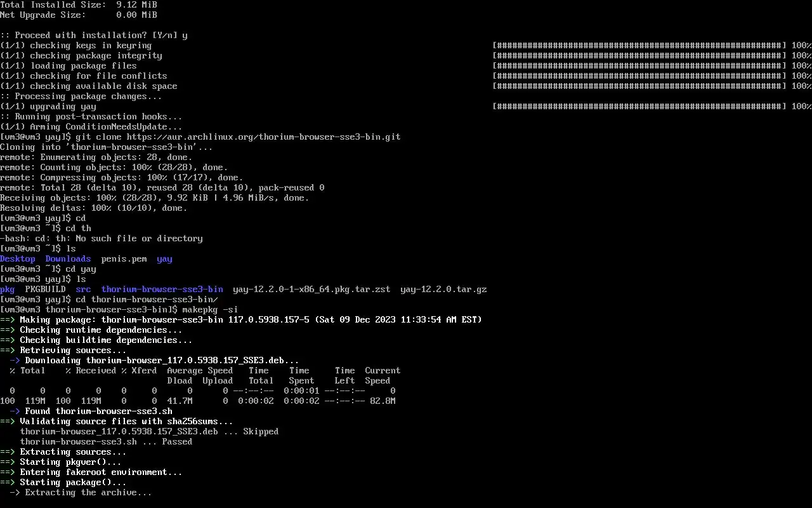Click the aur.archlinux.org git clone URL
Image resolution: width=812 pixels, height=508 pixels.
264,137
